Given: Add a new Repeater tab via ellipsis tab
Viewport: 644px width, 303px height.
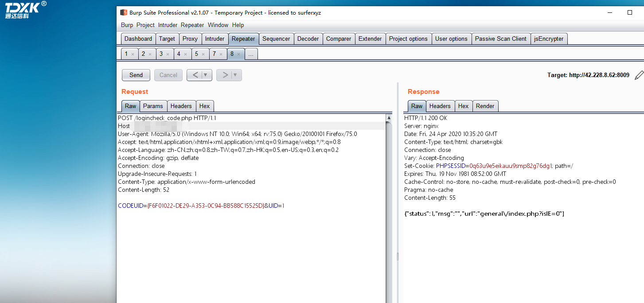Looking at the screenshot, I should coord(251,54).
